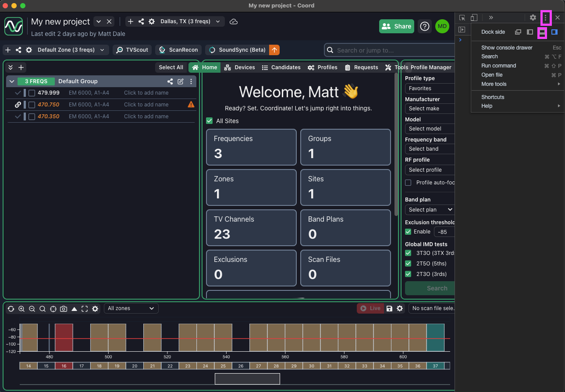This screenshot has width=565, height=392.
Task: Switch to the Requests tab
Action: point(362,67)
